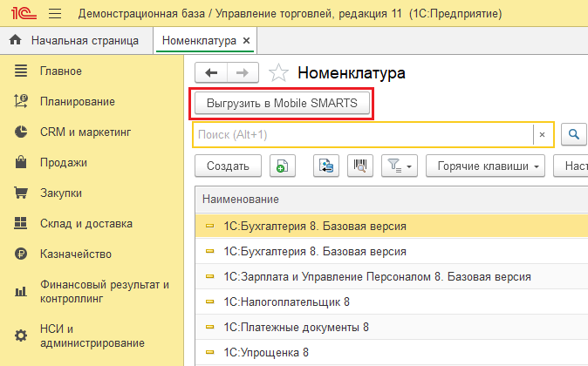Create new item by copying icon
The height and width of the screenshot is (366, 588).
coord(283,166)
